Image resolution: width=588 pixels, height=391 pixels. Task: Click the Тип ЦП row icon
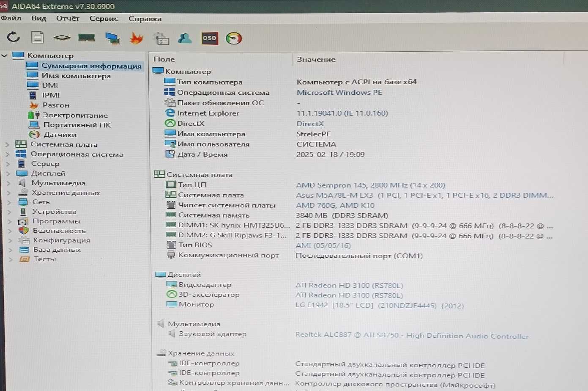170,184
